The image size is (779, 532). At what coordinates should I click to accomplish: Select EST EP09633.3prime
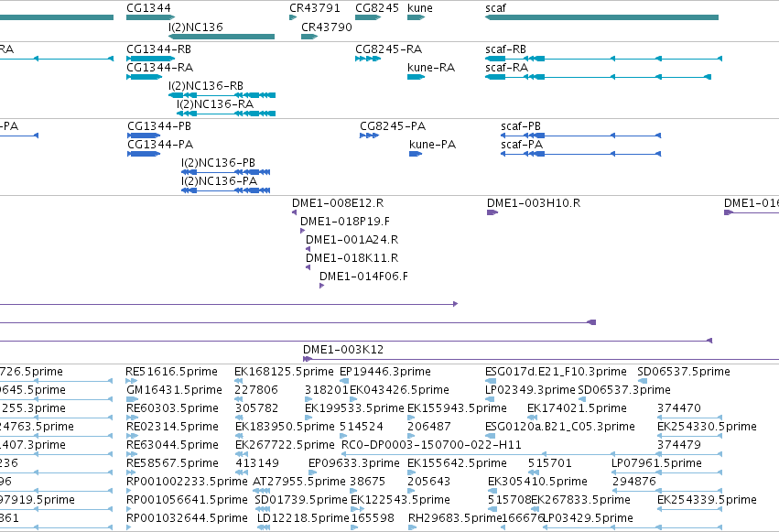tap(353, 463)
